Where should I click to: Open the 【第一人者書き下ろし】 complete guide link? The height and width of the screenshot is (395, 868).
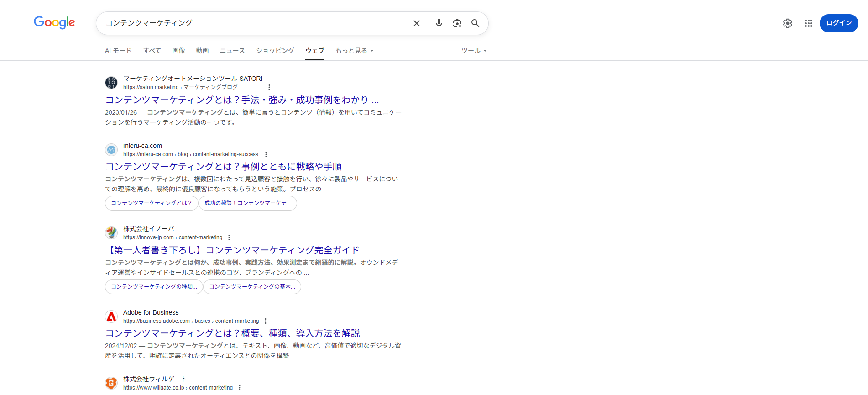click(232, 250)
